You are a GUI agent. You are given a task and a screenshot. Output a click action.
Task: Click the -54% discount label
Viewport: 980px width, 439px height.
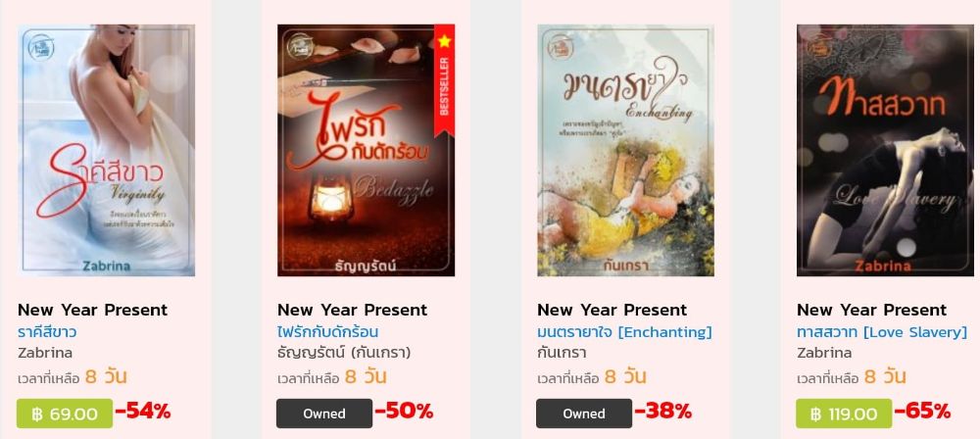pos(143,412)
